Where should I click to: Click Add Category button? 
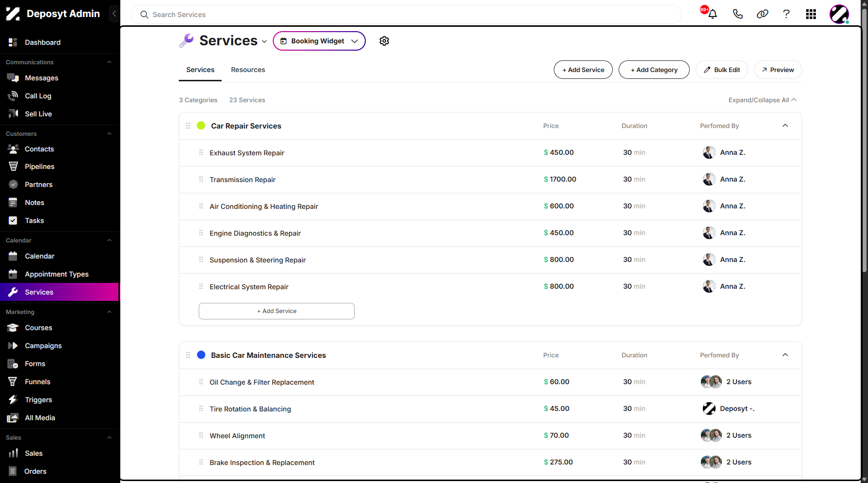(654, 70)
